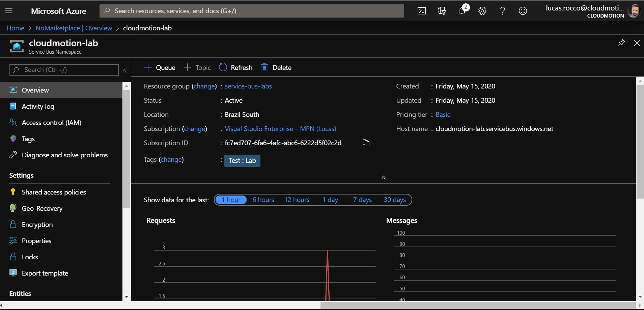Collapse the essentials section
Screen dimensions: 644x310
[383, 178]
